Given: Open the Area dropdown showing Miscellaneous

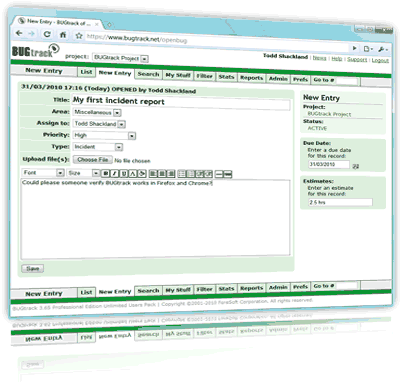Looking at the screenshot, I should pyautogui.click(x=97, y=113).
